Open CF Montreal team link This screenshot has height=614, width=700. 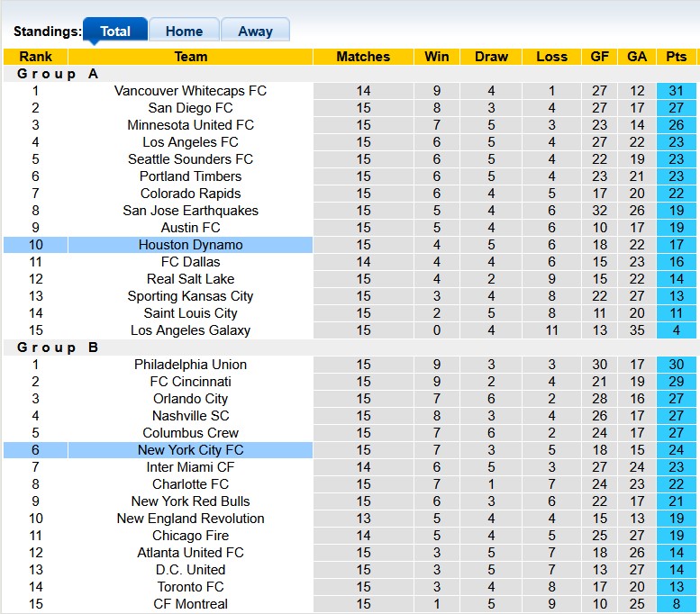coord(190,604)
